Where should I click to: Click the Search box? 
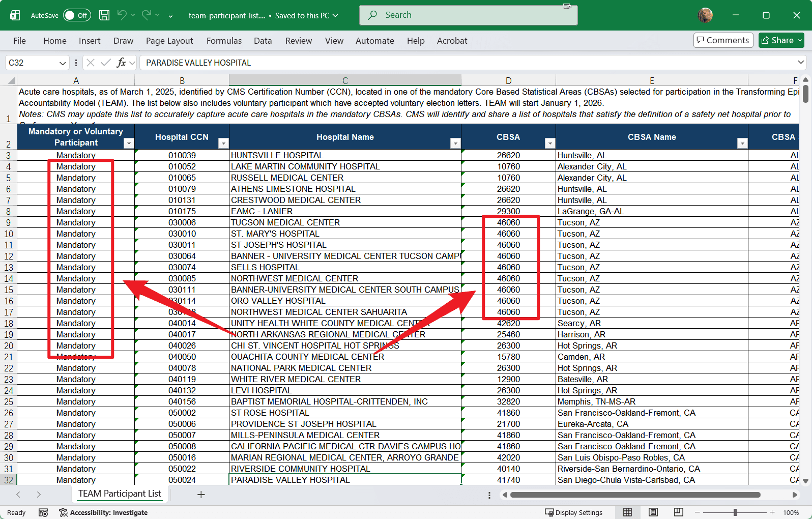click(469, 15)
